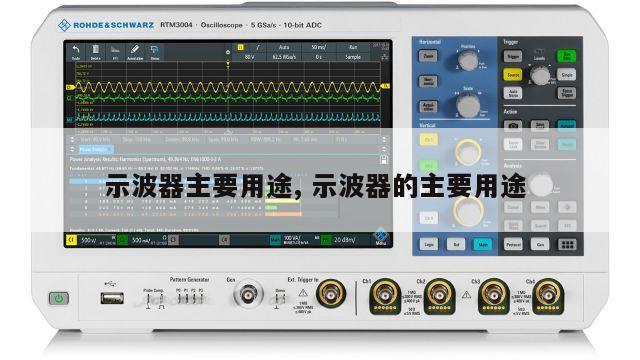Image resolution: width=640 pixels, height=360 pixels.
Task: Push the grey Trigger button
Action: click(513, 56)
